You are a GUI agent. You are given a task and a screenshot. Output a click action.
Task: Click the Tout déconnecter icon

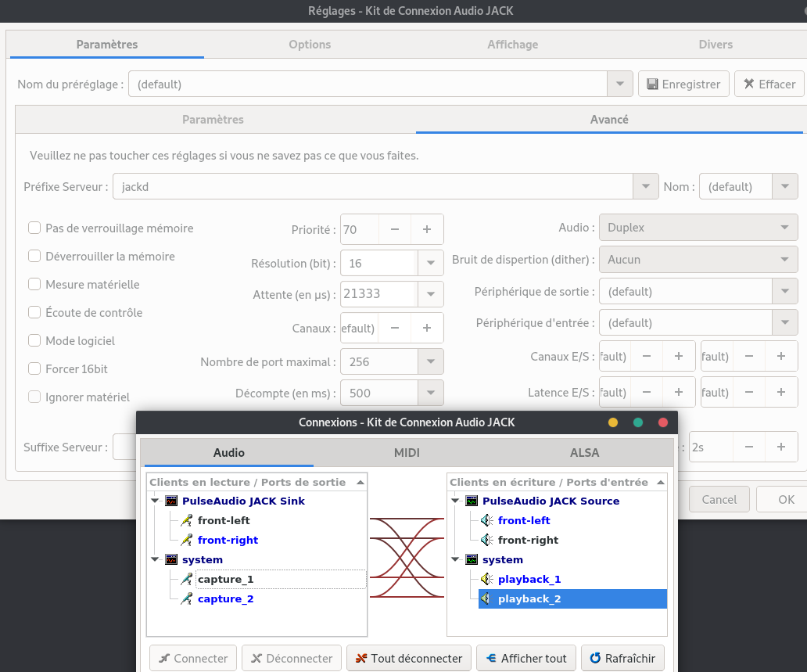[360, 658]
